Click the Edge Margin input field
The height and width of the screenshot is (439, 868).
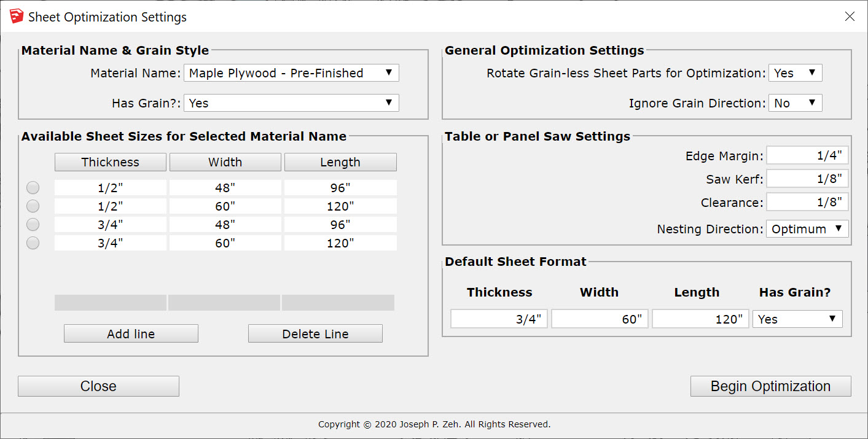pyautogui.click(x=807, y=155)
